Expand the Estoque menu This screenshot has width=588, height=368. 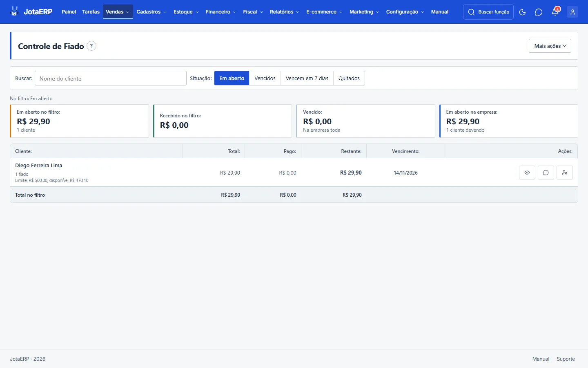[186, 12]
